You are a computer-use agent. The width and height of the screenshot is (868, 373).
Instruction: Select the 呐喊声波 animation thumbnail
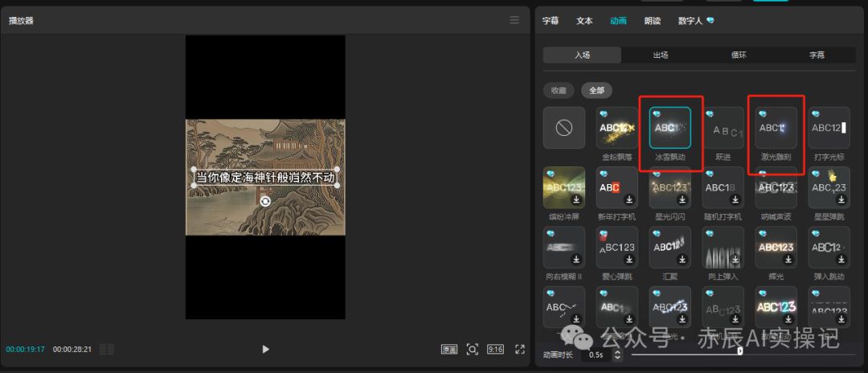776,187
